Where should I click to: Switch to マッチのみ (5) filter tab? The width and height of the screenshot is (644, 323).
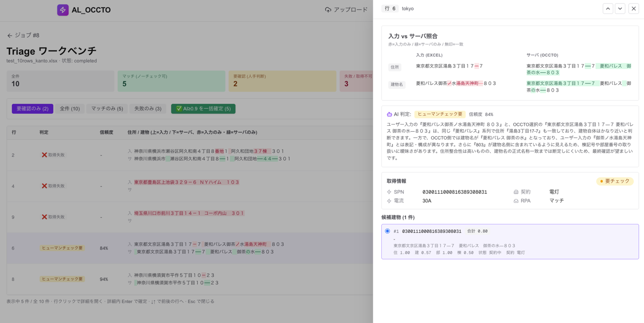pos(107,109)
